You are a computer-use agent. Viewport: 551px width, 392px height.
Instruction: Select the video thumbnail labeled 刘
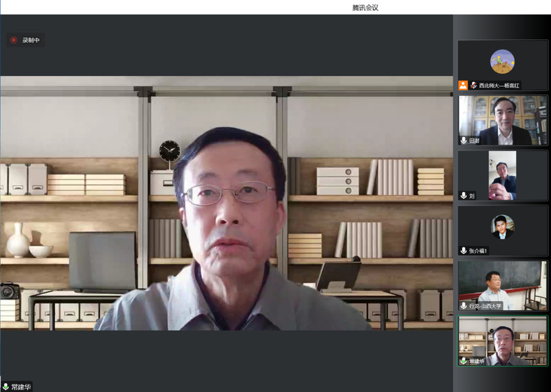pos(502,174)
